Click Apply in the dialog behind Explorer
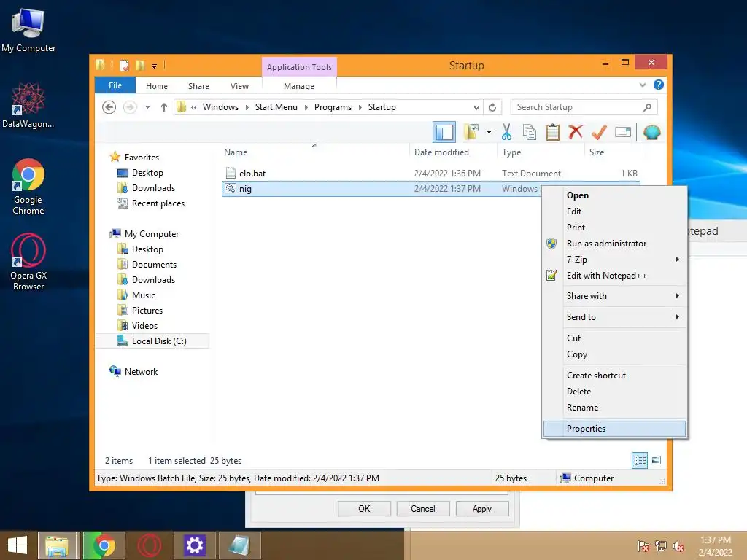Viewport: 747px width, 560px height. pyautogui.click(x=482, y=508)
